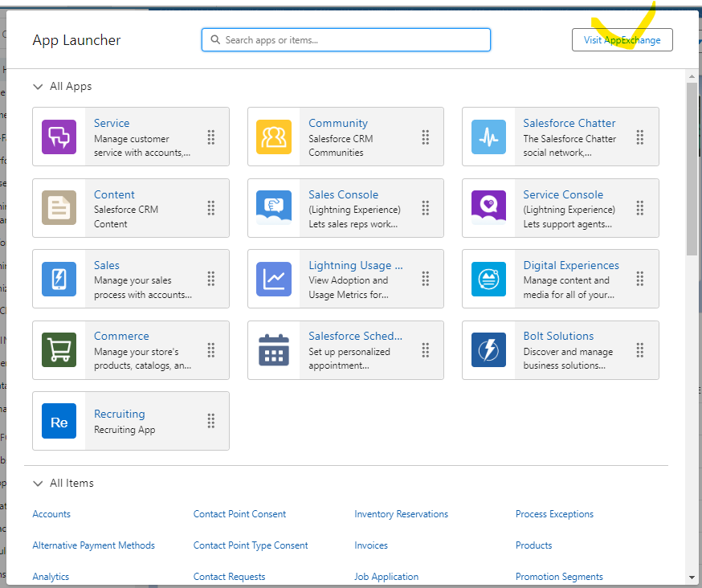Viewport: 702px width, 588px height.
Task: Grab the drag handle on Bolt Solutions tile
Action: point(640,349)
